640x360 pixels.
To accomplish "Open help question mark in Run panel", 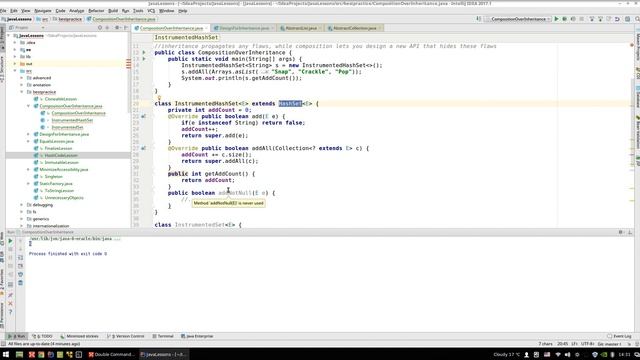I will point(10,312).
